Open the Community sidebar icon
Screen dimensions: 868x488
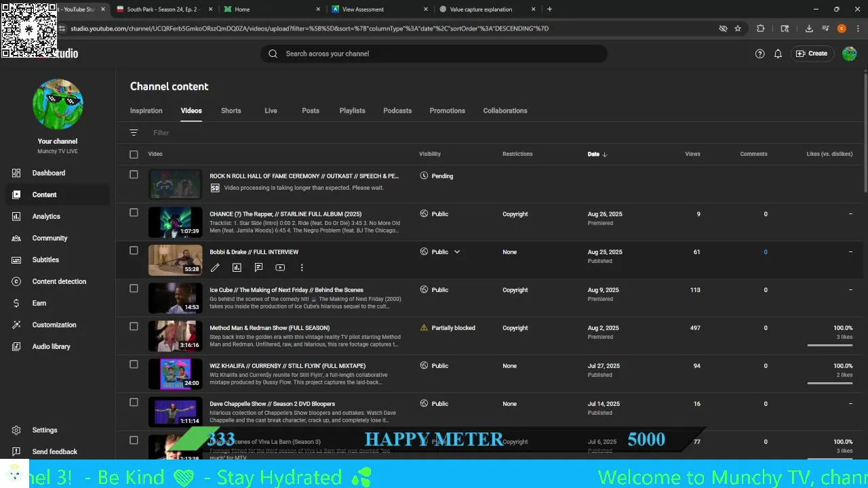(x=17, y=238)
